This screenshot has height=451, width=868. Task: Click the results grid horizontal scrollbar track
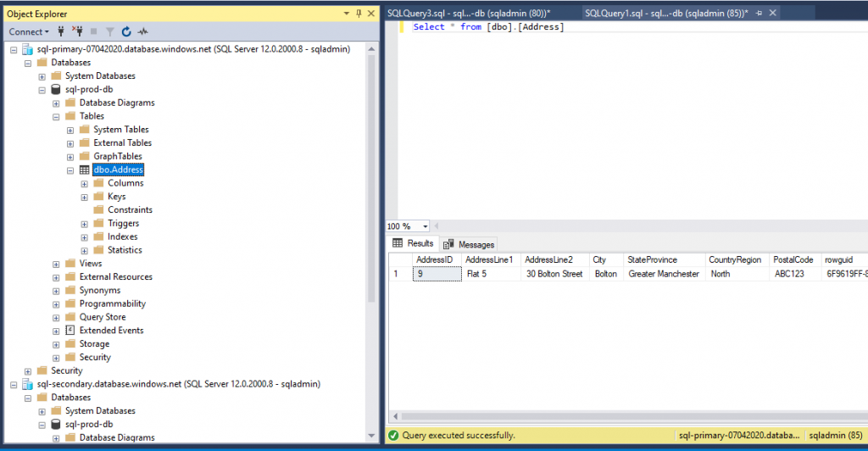click(x=634, y=416)
